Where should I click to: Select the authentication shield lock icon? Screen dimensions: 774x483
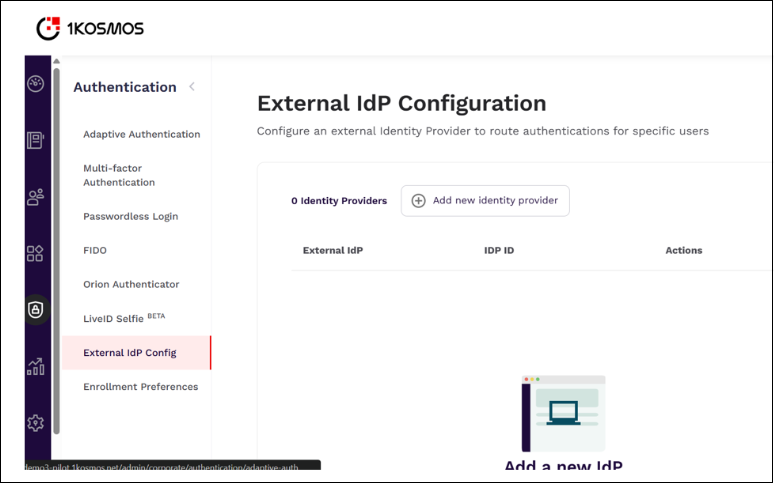pyautogui.click(x=36, y=310)
